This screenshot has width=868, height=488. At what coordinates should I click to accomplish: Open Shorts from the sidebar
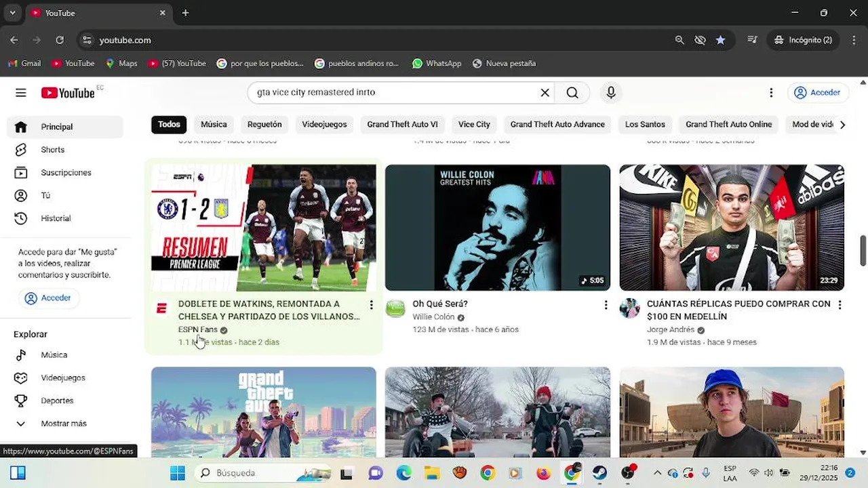[x=65, y=150]
